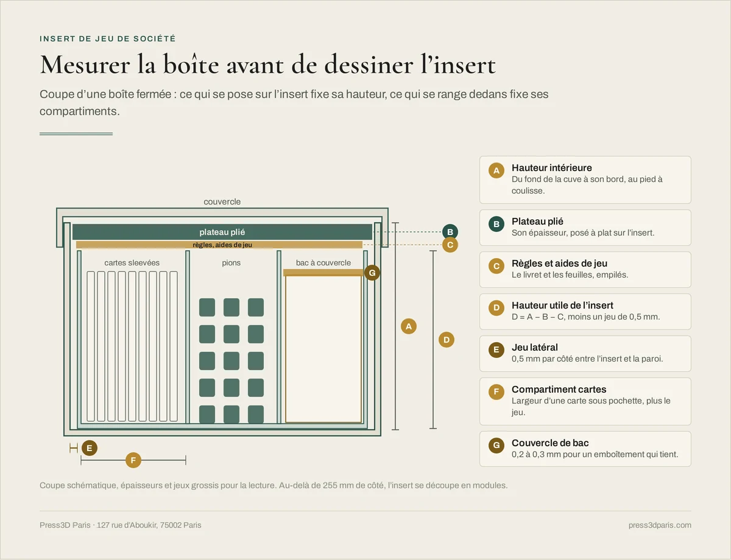Image resolution: width=731 pixels, height=560 pixels.
Task: Select the 'Couvercle de bac' legend title
Action: [x=550, y=443]
